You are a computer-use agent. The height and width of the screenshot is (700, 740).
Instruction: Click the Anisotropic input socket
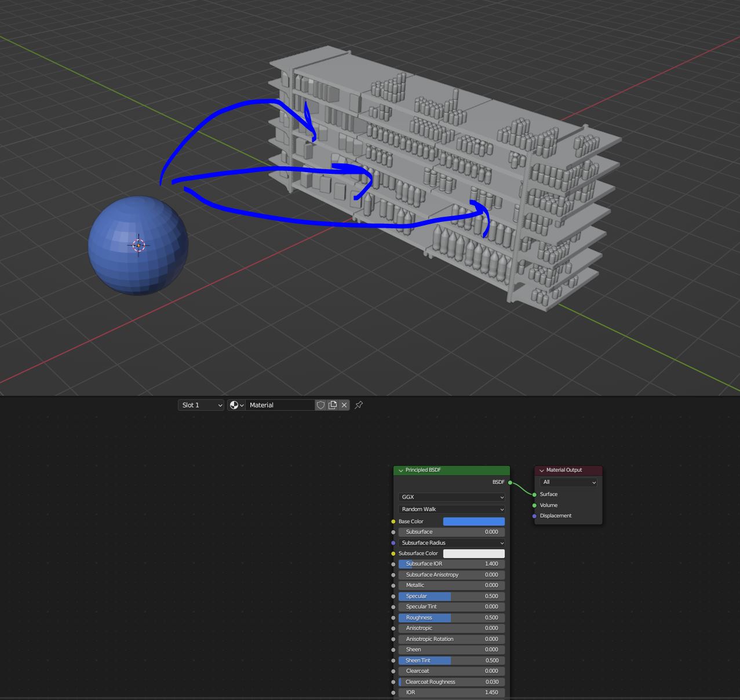pos(393,628)
